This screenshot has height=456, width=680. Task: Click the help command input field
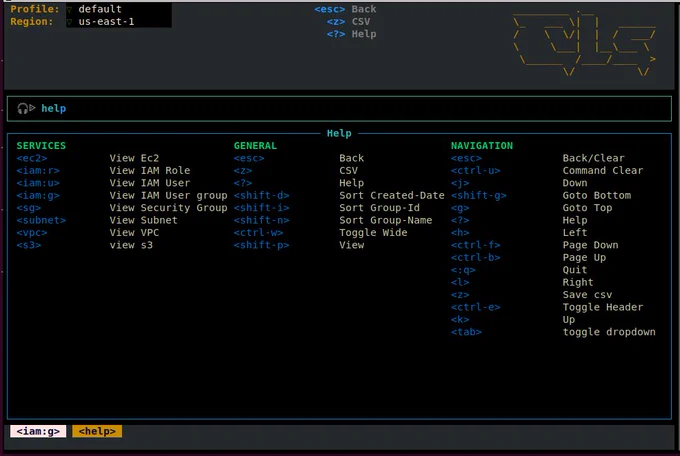click(339, 108)
